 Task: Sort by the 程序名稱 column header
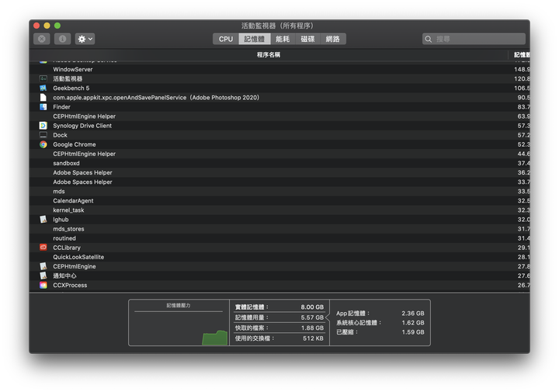(x=269, y=54)
